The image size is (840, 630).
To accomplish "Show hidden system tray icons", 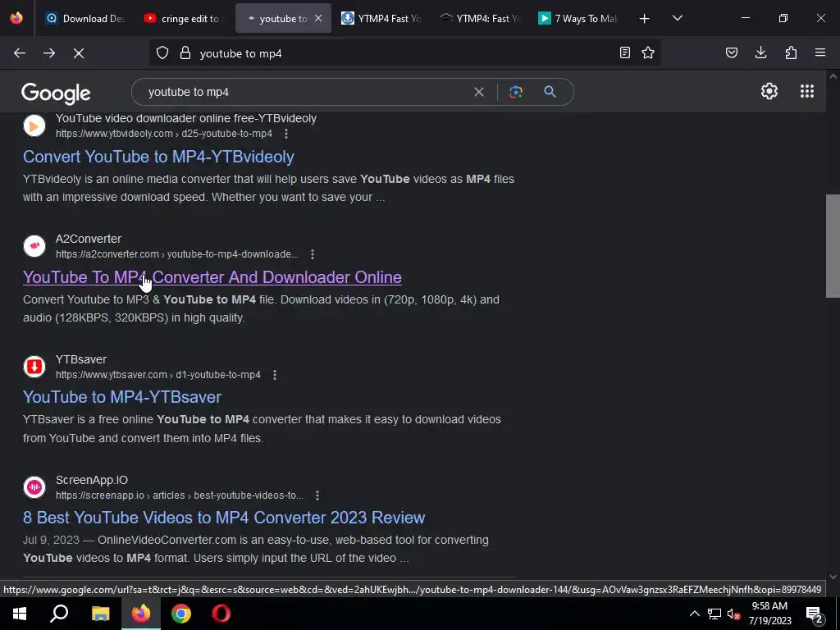I will coord(694,614).
